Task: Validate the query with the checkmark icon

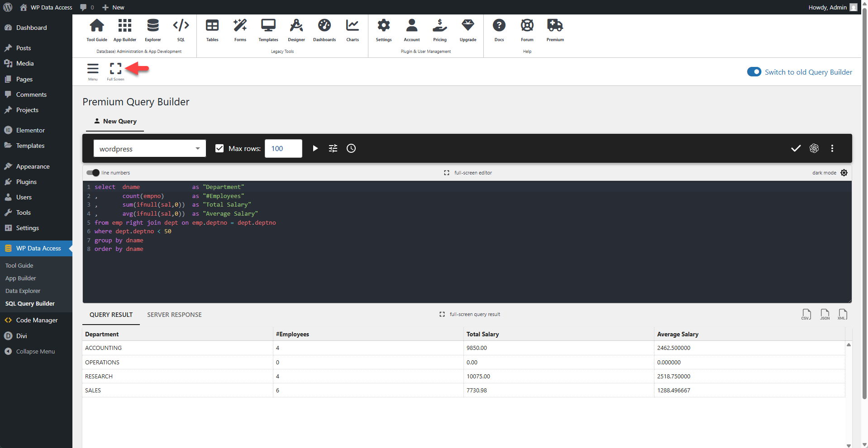Action: (x=796, y=148)
